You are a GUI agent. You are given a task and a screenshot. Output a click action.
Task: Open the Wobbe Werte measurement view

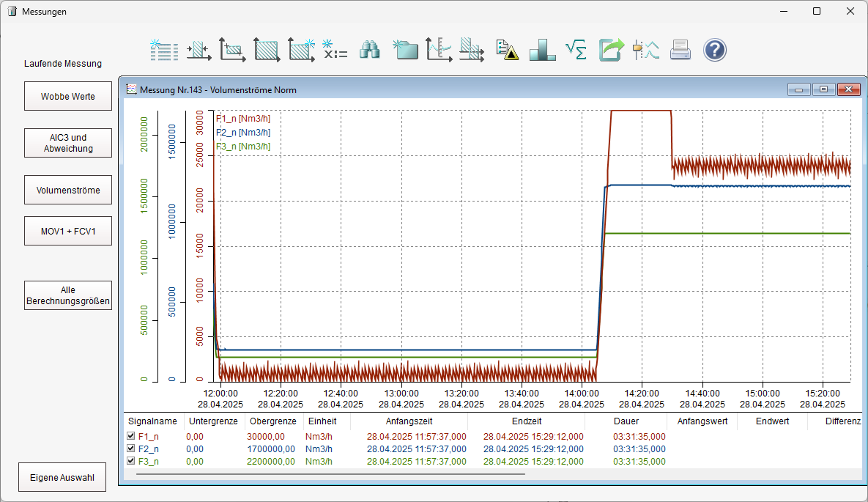[x=68, y=97]
